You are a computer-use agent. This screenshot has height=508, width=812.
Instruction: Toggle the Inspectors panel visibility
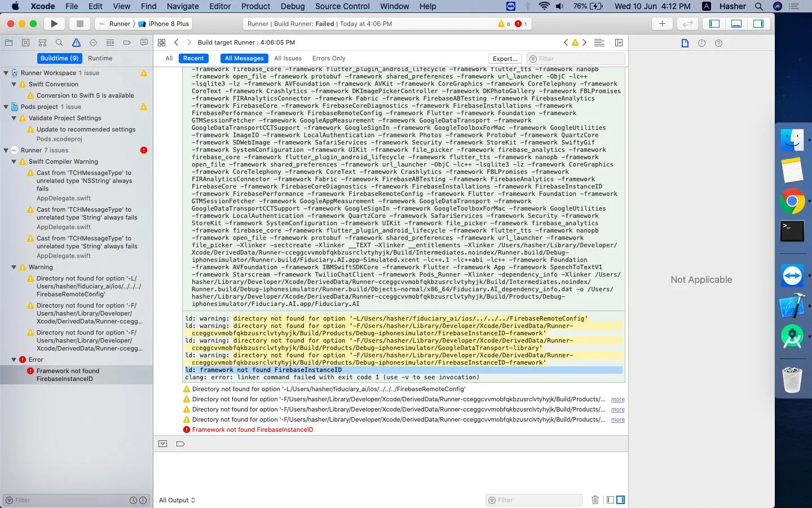(x=758, y=24)
